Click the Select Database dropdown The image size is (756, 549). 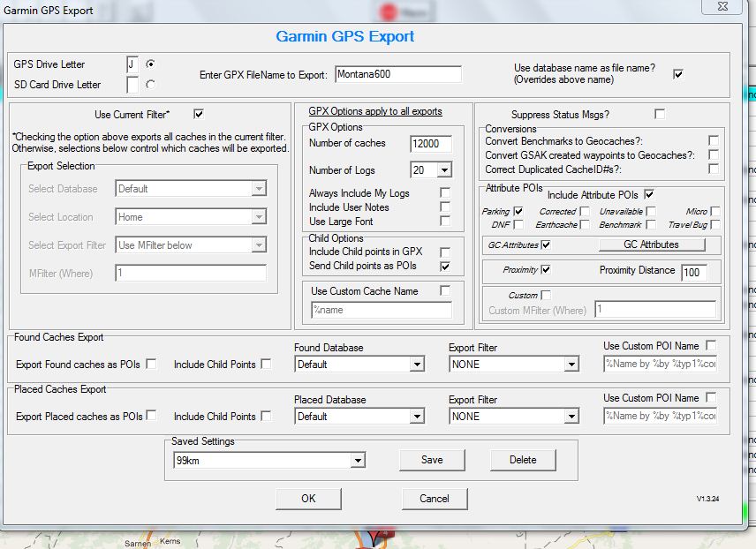(x=191, y=189)
